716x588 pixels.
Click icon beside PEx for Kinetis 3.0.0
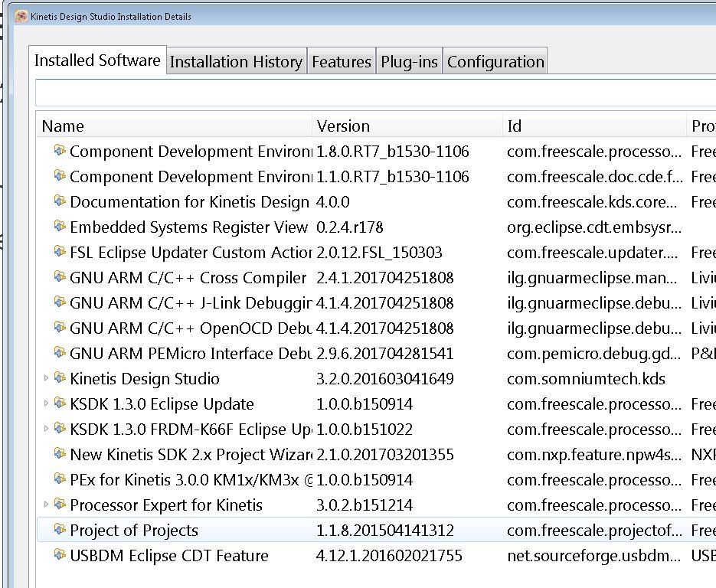click(x=60, y=479)
